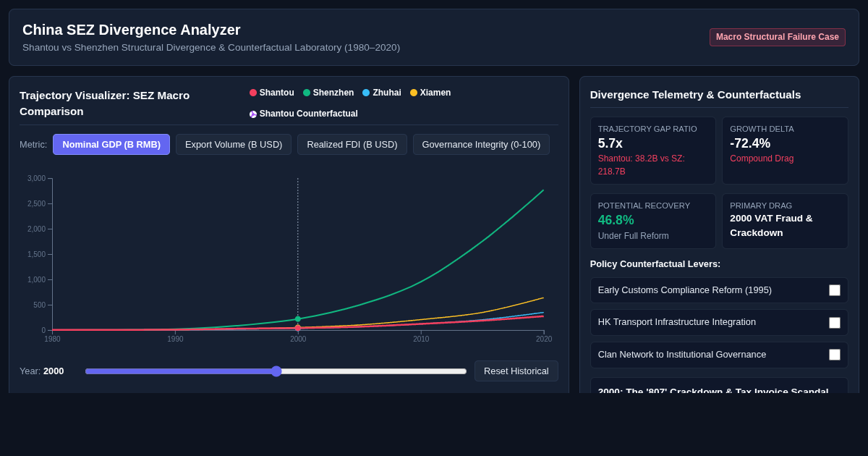
Task: Click the Trajectory Gap Ratio 5.7x value
Action: [610, 143]
